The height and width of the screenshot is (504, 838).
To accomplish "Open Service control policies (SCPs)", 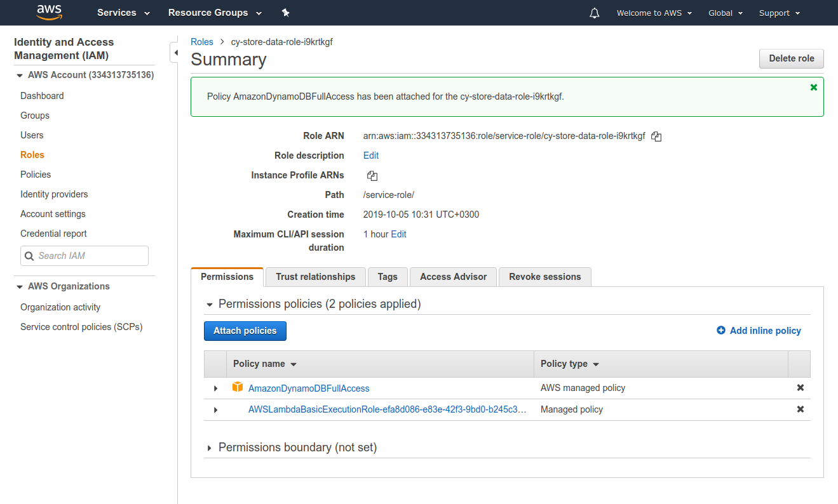I will tap(81, 327).
